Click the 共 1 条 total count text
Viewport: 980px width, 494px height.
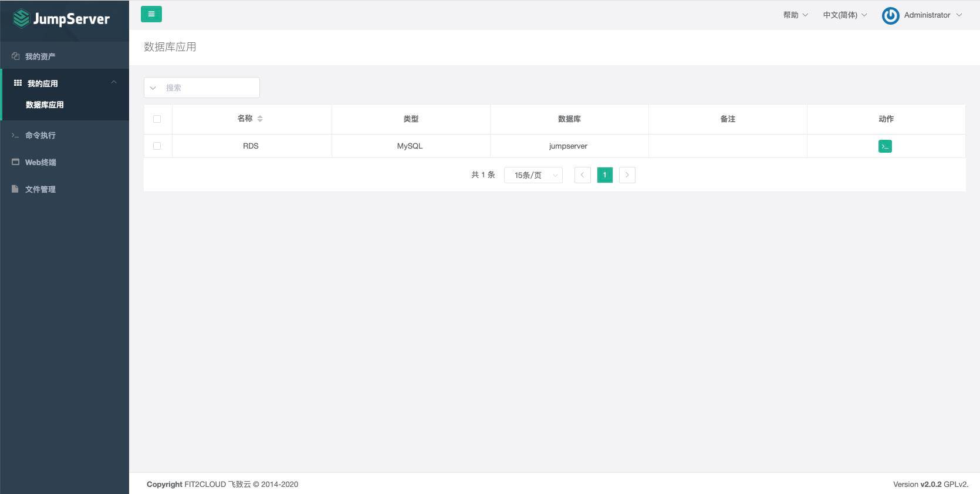click(483, 175)
